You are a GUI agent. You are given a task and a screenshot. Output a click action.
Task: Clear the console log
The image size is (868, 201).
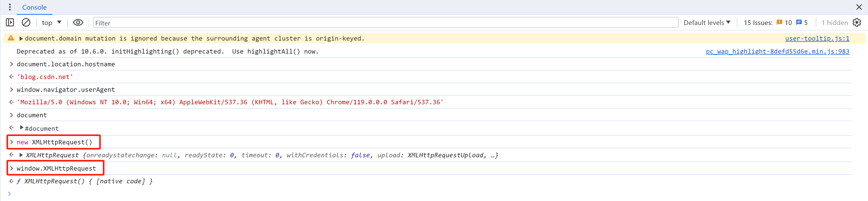pyautogui.click(x=26, y=23)
